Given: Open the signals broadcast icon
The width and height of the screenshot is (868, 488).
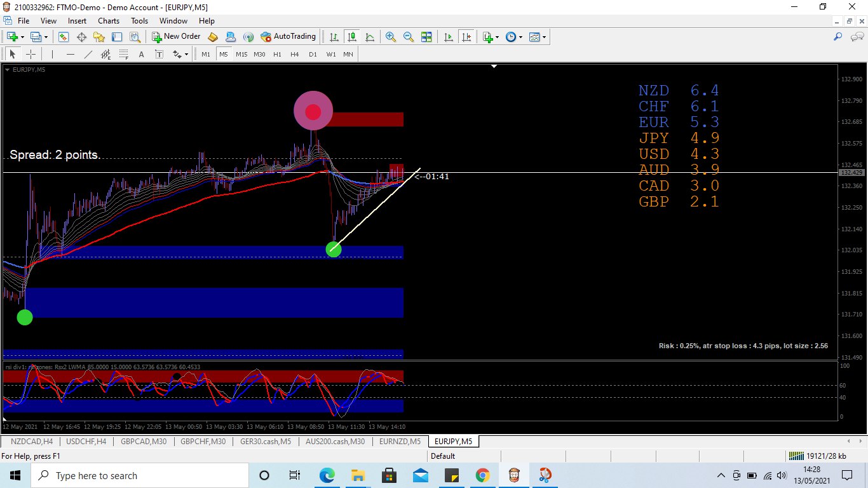Looking at the screenshot, I should coord(248,37).
